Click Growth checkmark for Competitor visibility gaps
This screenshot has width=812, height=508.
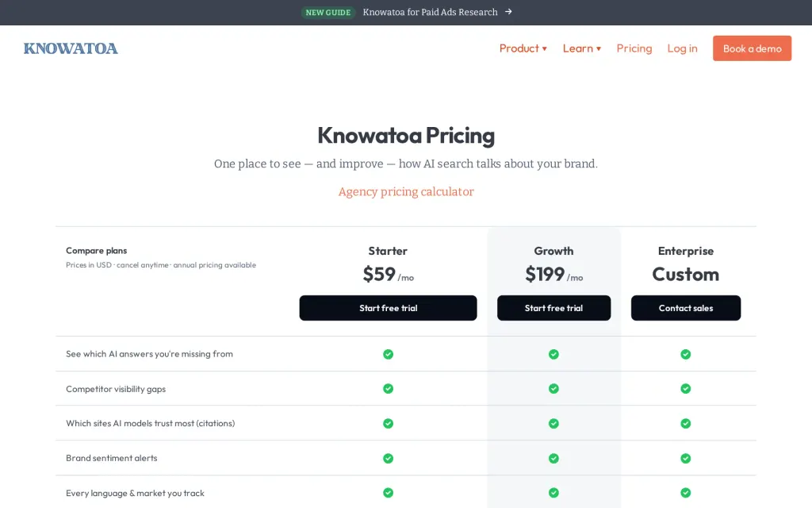[x=553, y=389]
